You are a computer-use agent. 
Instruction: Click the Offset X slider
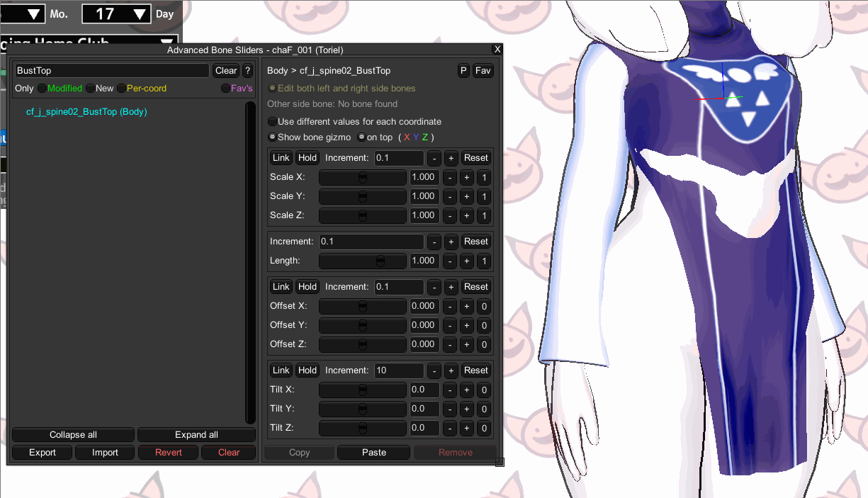point(363,306)
